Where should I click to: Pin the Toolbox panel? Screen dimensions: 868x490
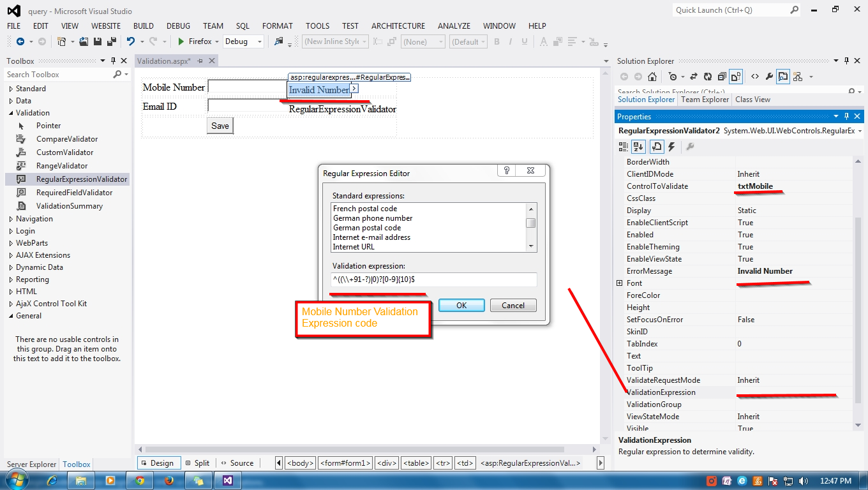113,61
